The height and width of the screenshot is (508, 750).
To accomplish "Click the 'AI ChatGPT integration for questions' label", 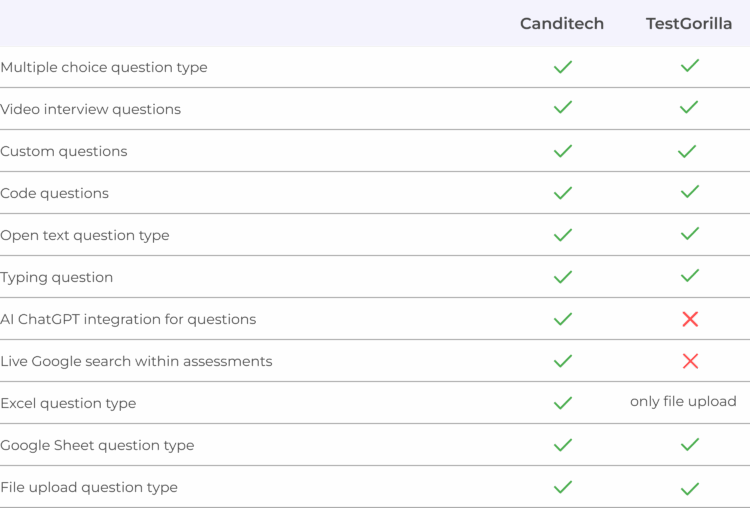I will (128, 320).
